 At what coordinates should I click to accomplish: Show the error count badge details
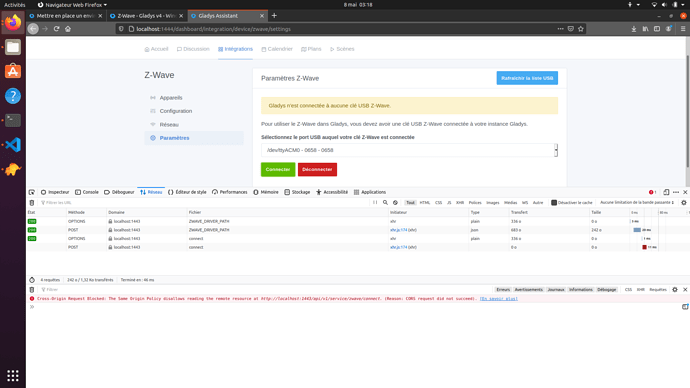point(653,192)
